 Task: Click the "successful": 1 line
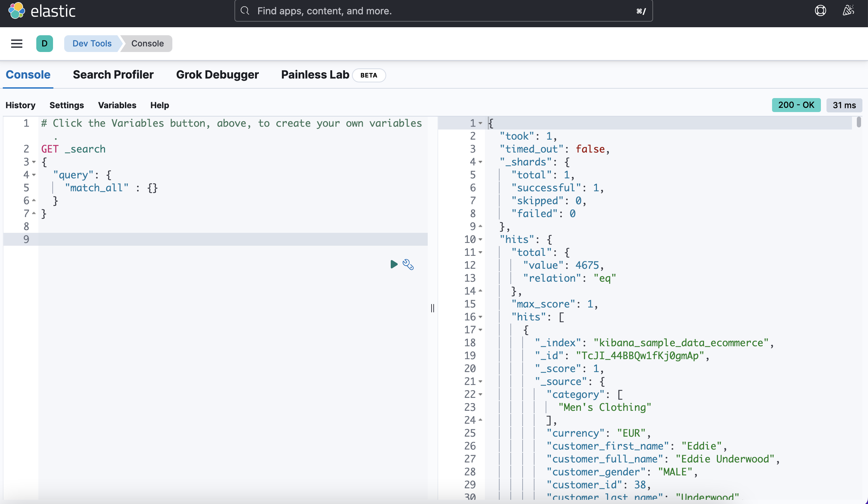coord(558,188)
